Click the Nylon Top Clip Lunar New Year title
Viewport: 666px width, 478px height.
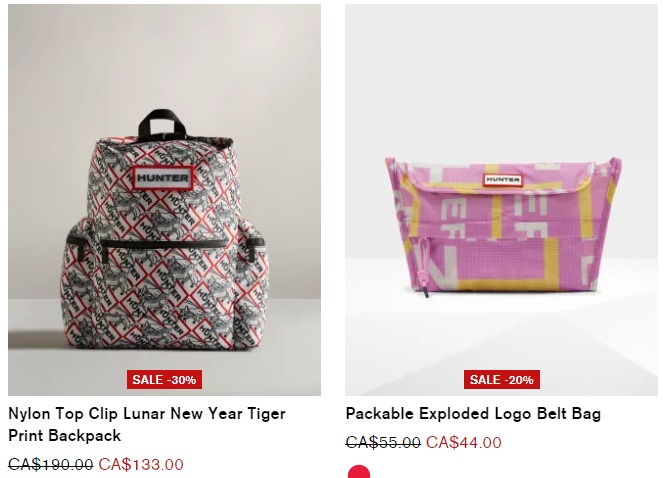pyautogui.click(x=147, y=413)
